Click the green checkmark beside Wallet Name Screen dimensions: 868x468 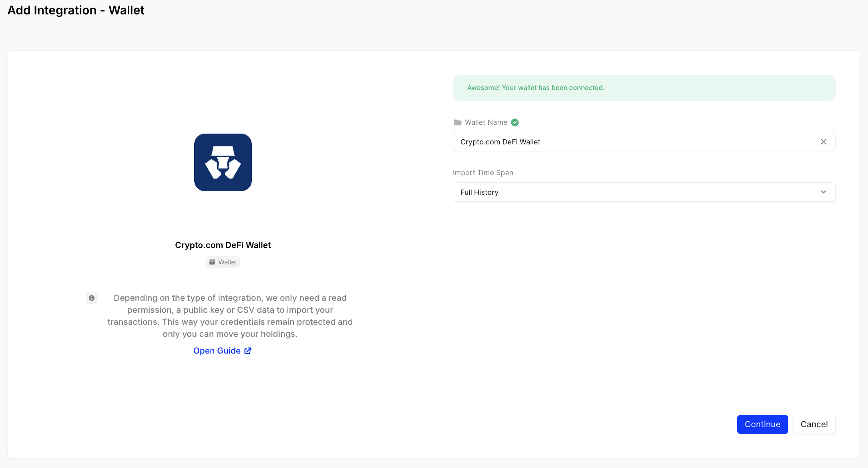coord(515,122)
